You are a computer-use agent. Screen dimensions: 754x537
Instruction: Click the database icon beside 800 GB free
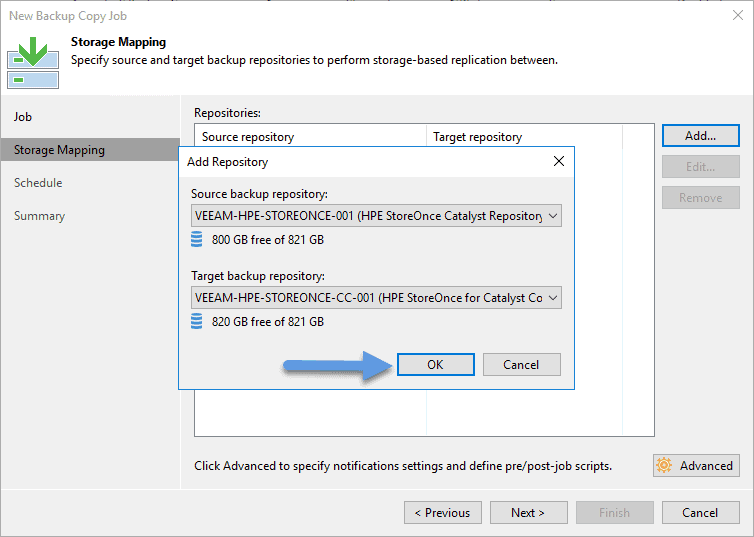[197, 239]
